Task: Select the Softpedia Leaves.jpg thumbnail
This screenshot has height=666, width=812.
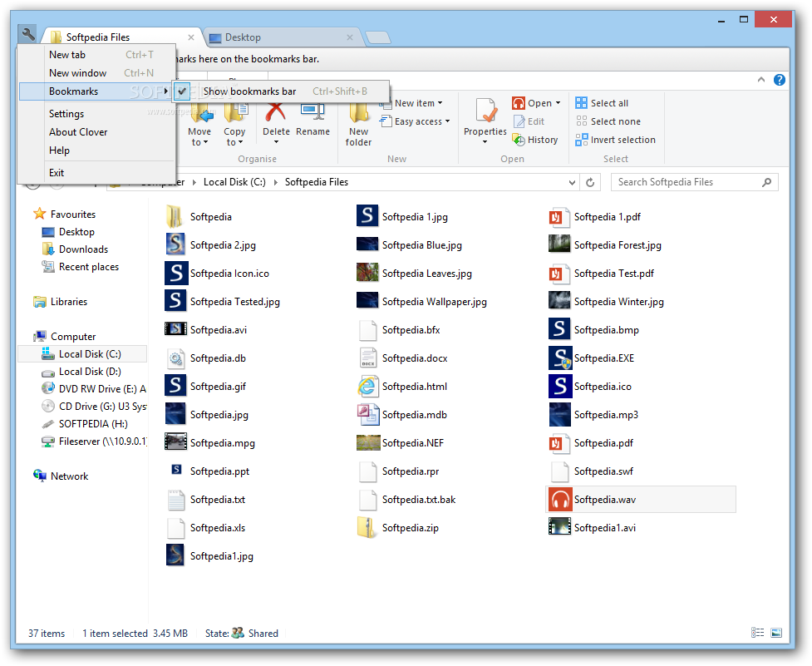Action: point(367,273)
